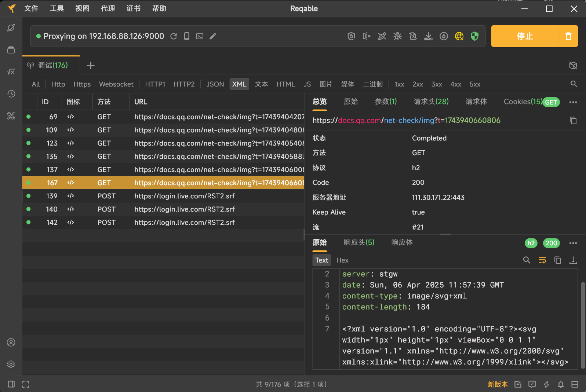Open the three-dot menu beside Cookies tab

tap(573, 102)
